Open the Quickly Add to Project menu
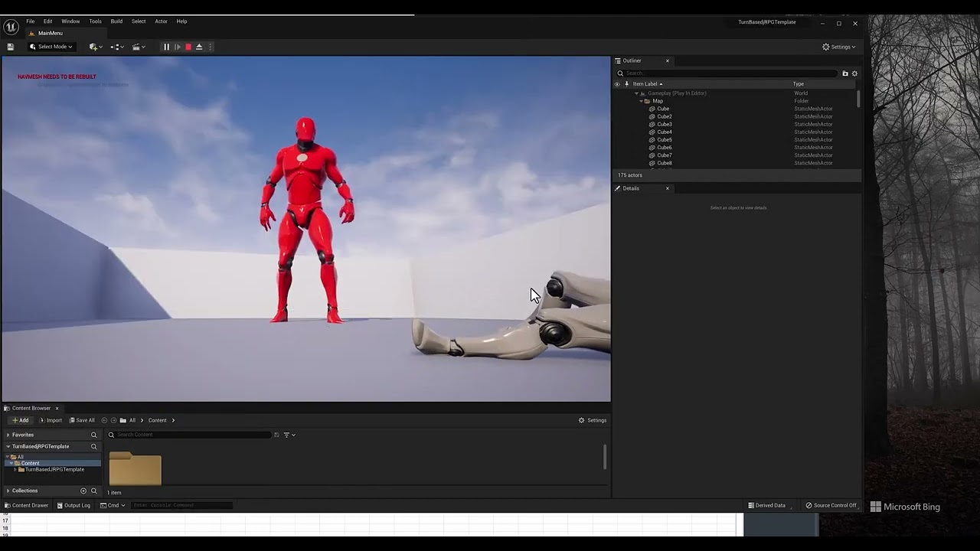The height and width of the screenshot is (551, 980). pyautogui.click(x=93, y=47)
